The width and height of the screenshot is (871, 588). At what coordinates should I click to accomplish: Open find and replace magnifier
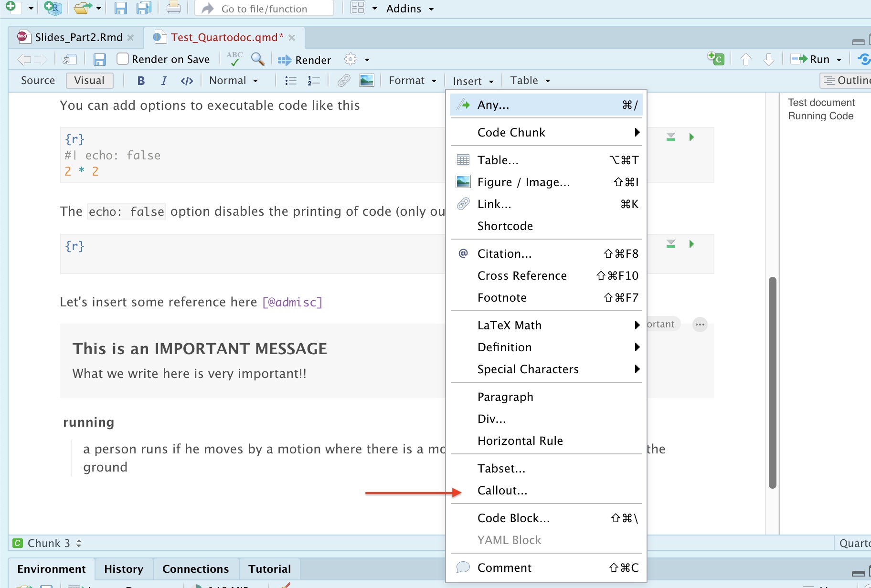pos(257,59)
